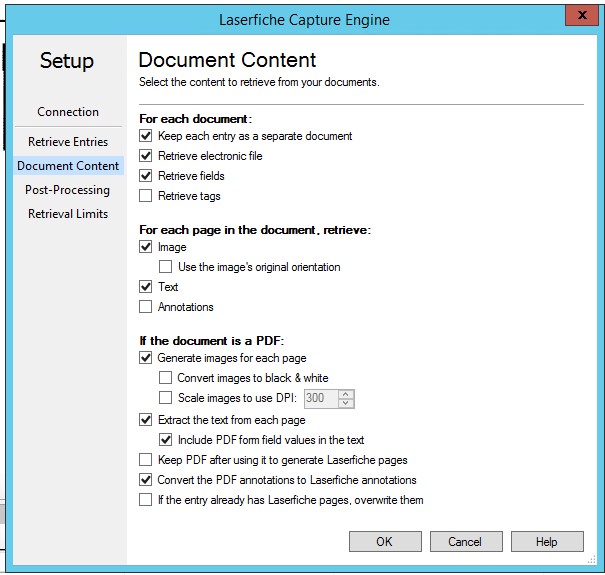This screenshot has height=575, width=605.
Task: Enable Use the image's original orientation
Action: click(x=166, y=267)
